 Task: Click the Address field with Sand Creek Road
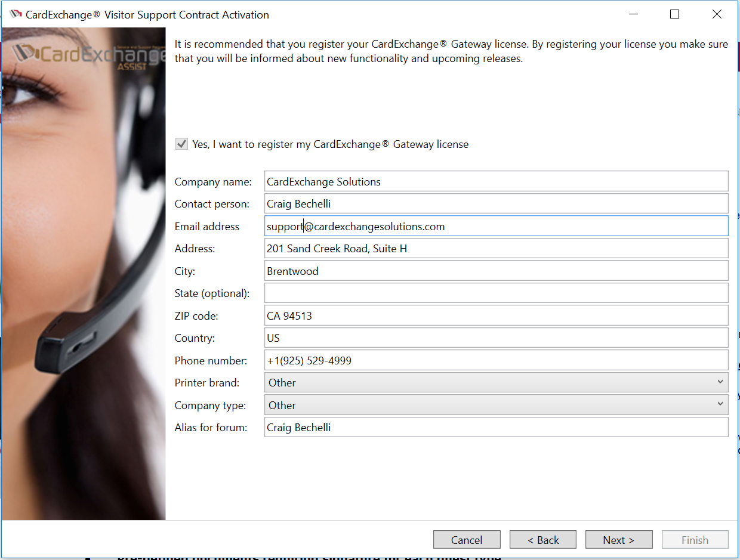pos(496,248)
